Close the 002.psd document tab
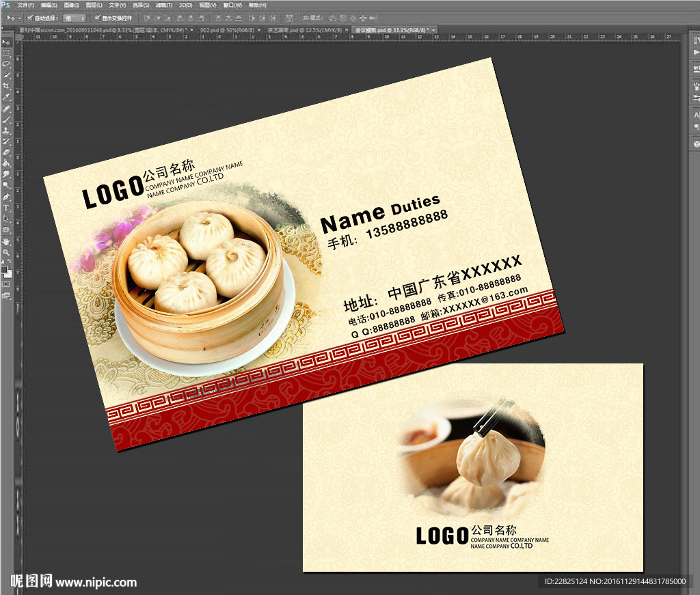Viewport: 700px width, 595px height. tap(259, 30)
